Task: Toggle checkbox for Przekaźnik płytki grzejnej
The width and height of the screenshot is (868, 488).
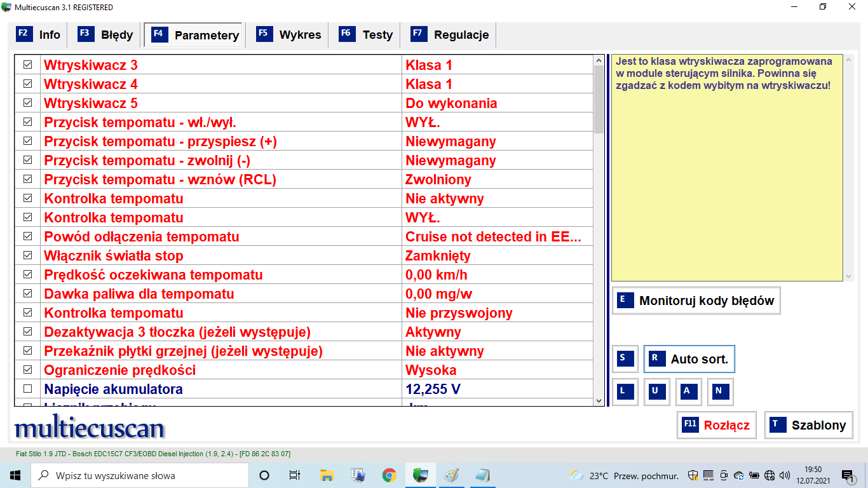Action: click(x=27, y=351)
